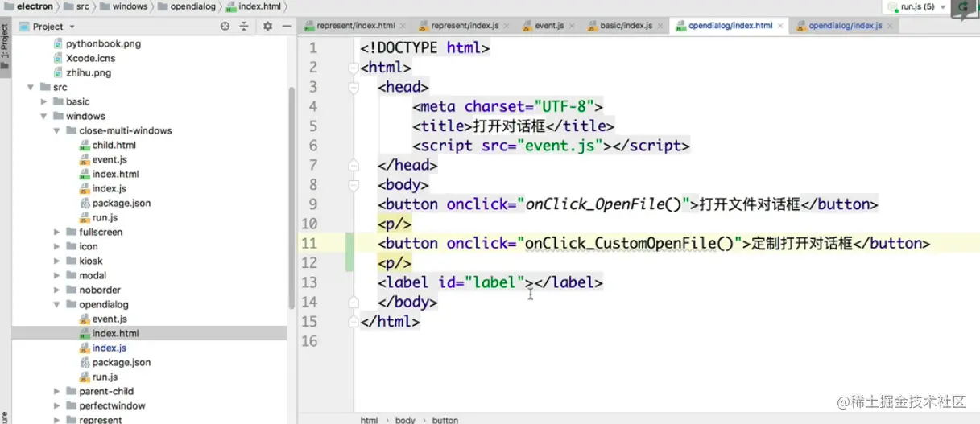Collapse the close-multi-windows folder
Screen dimensions: 980x424
[x=57, y=130]
